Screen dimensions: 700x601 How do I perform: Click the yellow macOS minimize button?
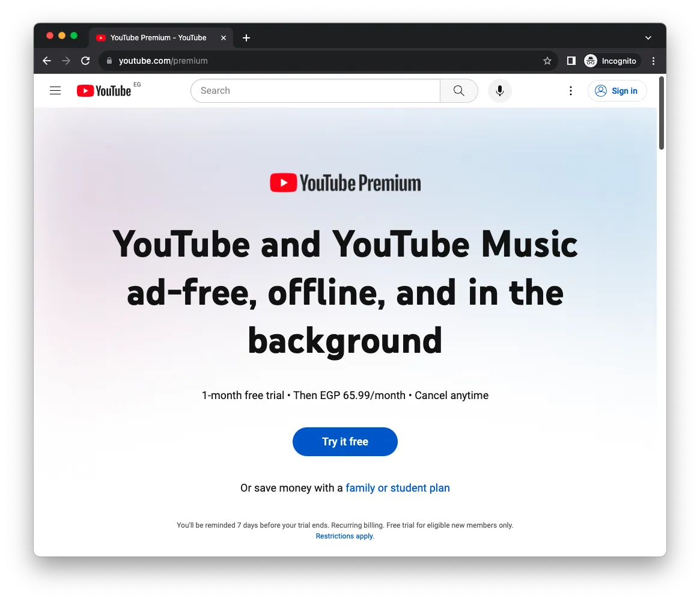point(62,35)
